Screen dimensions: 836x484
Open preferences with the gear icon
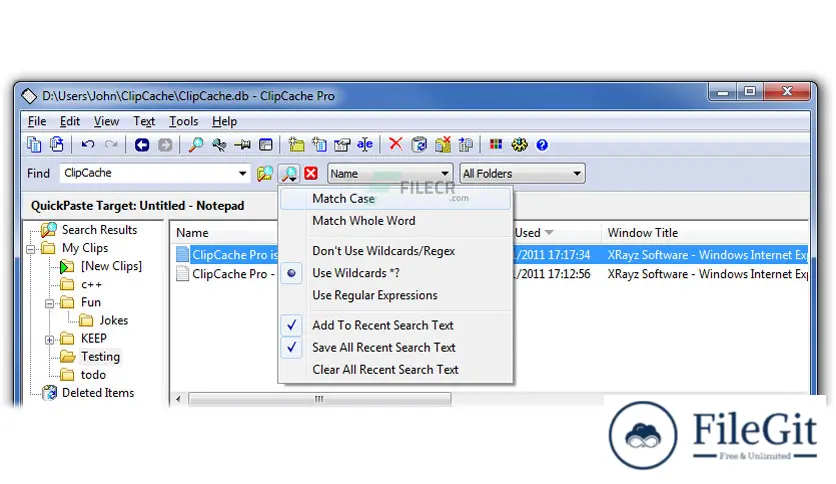pos(519,144)
